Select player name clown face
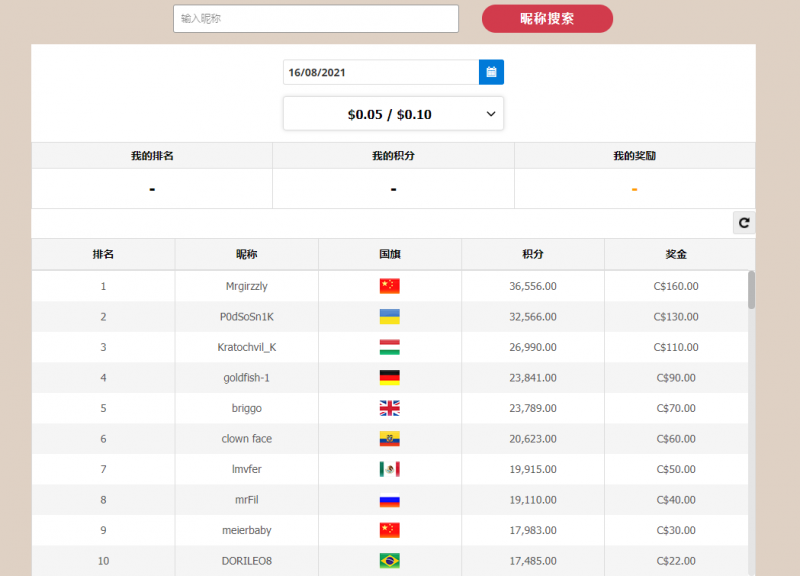The height and width of the screenshot is (576, 800). click(x=246, y=439)
